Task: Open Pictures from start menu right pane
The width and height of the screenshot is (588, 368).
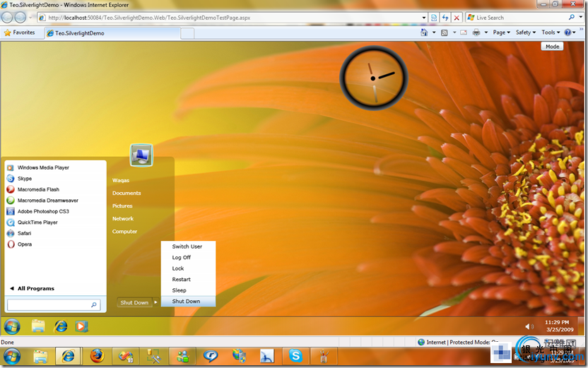Action: point(122,206)
